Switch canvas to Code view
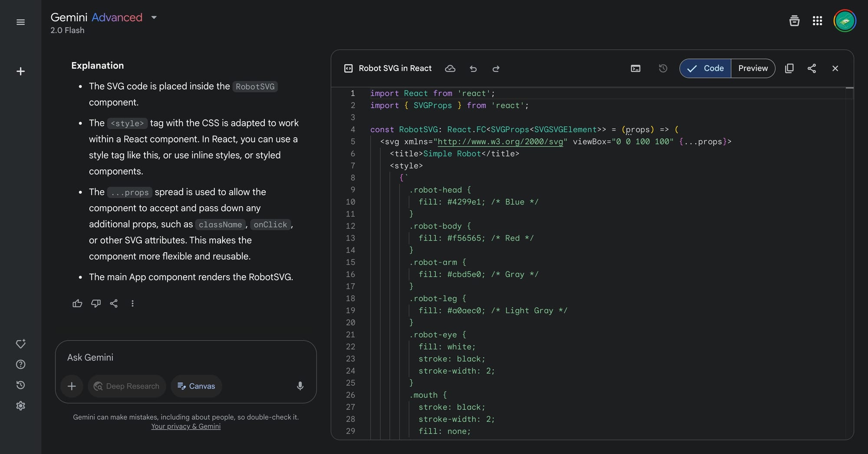 (706, 69)
